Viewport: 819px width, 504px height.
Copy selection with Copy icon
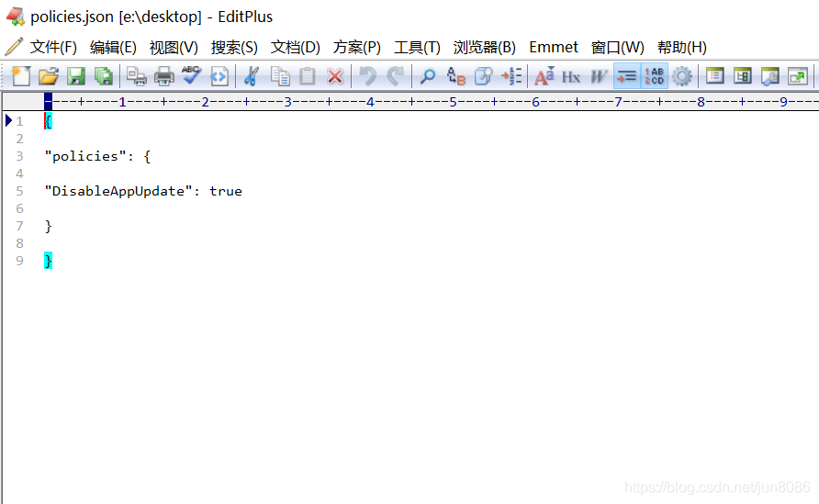click(280, 76)
